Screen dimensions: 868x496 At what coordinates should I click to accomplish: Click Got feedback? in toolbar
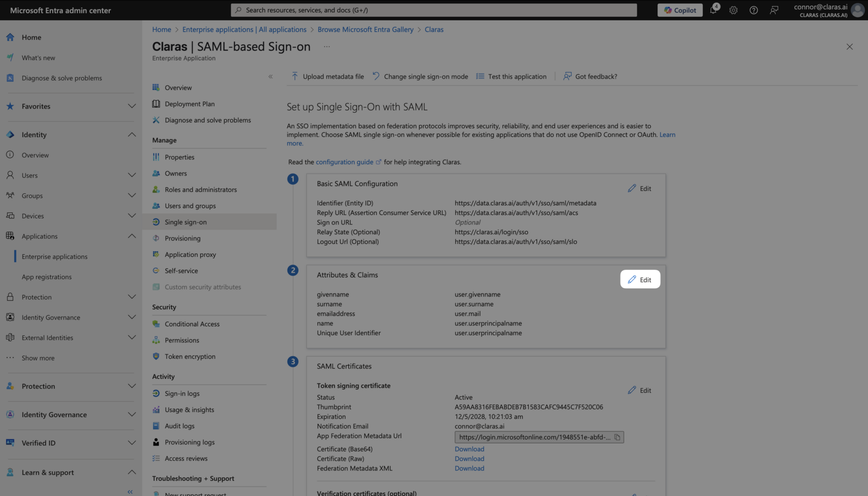[590, 76]
